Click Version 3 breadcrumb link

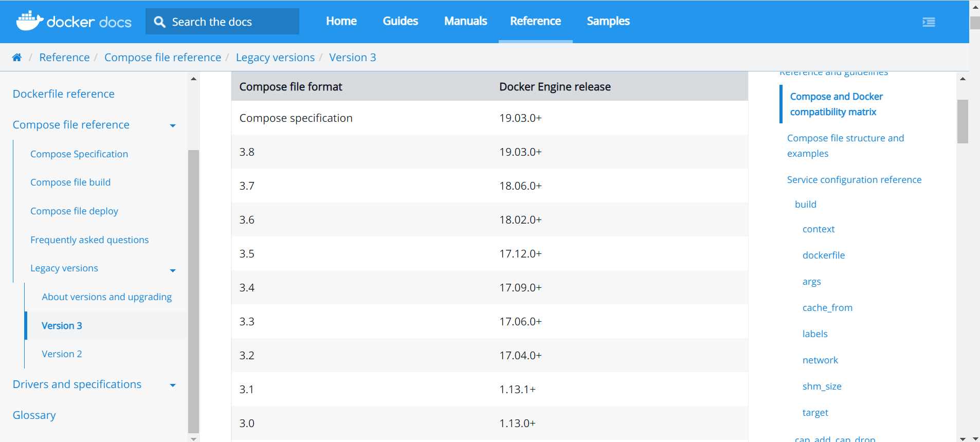353,57
